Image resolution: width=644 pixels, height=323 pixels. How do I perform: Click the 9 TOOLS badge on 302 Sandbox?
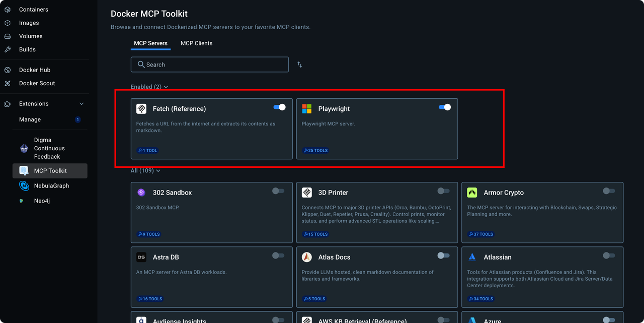(149, 234)
